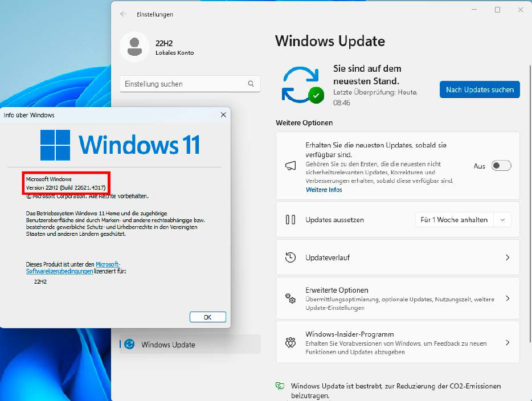
Task: Click the Weitere Optionen heading
Action: point(304,122)
